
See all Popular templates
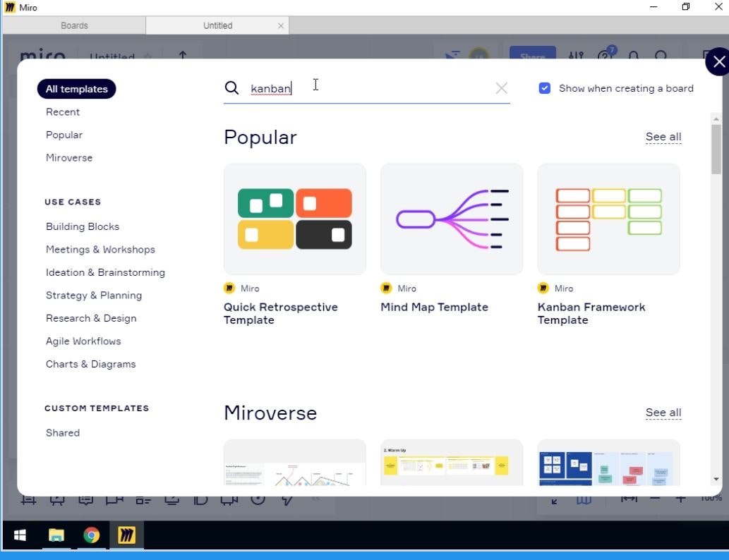coord(663,137)
